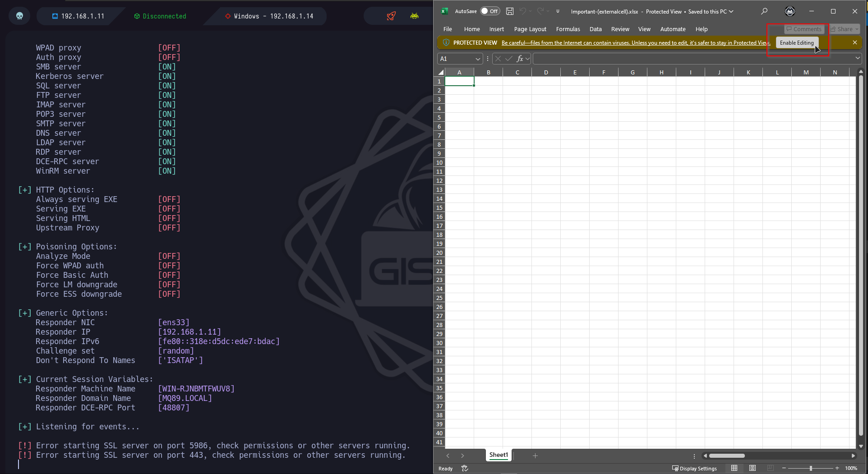This screenshot has width=868, height=474.
Task: Click the Enable Editing button
Action: (x=797, y=43)
